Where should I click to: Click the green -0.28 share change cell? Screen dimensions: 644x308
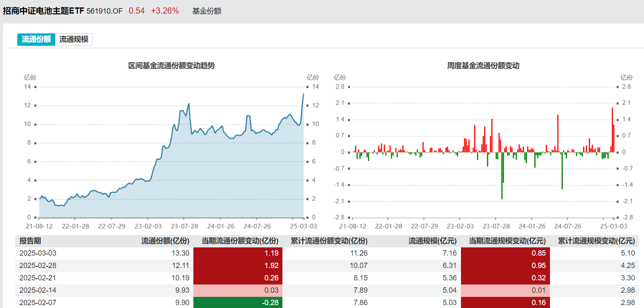237,303
